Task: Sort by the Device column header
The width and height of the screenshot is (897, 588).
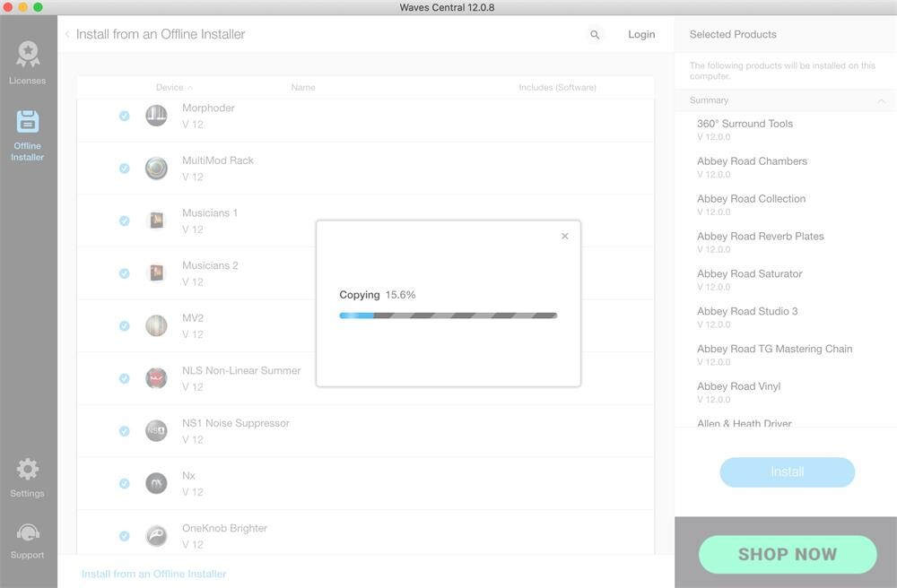Action: (x=174, y=88)
